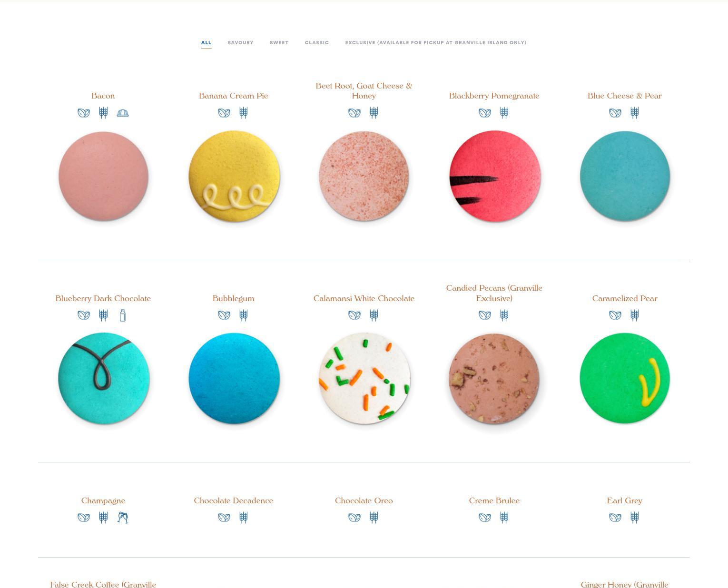The width and height of the screenshot is (728, 588).
Task: Open the Bubblegum flavour link
Action: click(x=234, y=299)
